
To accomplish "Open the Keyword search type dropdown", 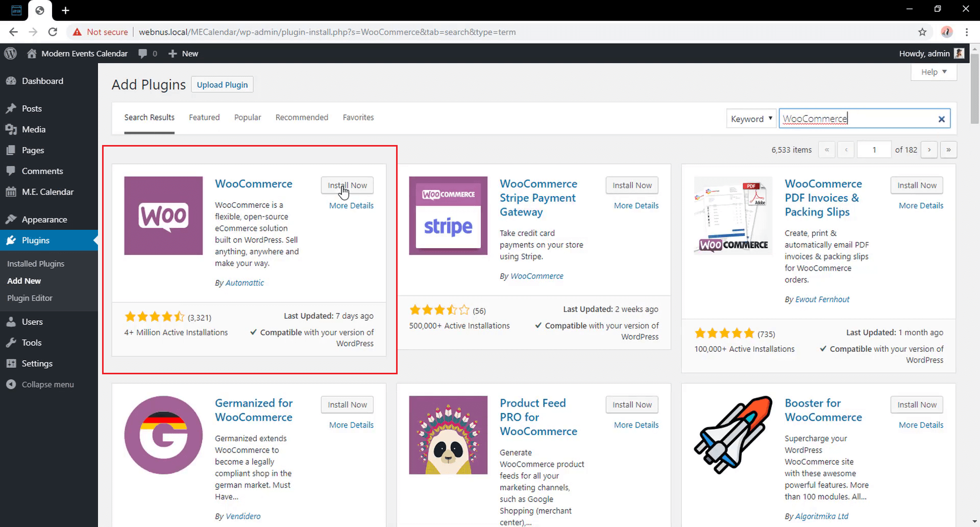I will coord(751,119).
